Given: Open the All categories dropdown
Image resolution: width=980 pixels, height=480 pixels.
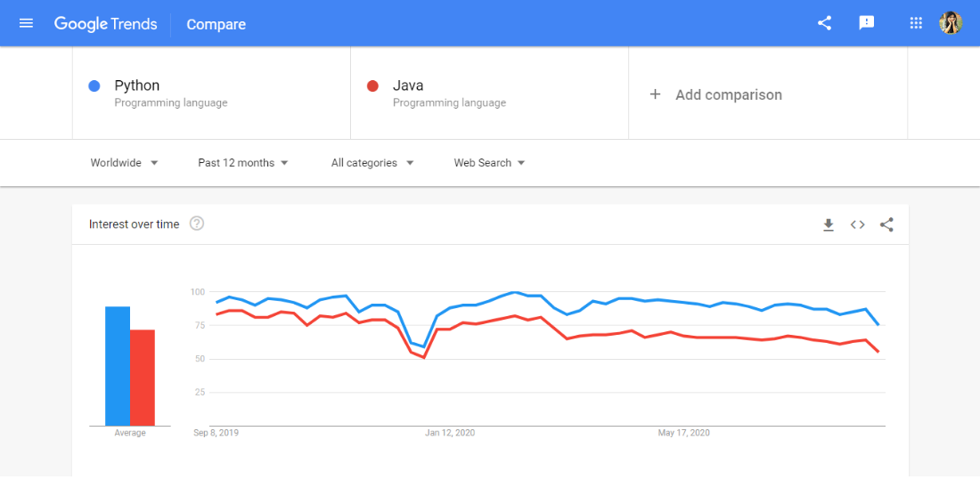Looking at the screenshot, I should [372, 162].
